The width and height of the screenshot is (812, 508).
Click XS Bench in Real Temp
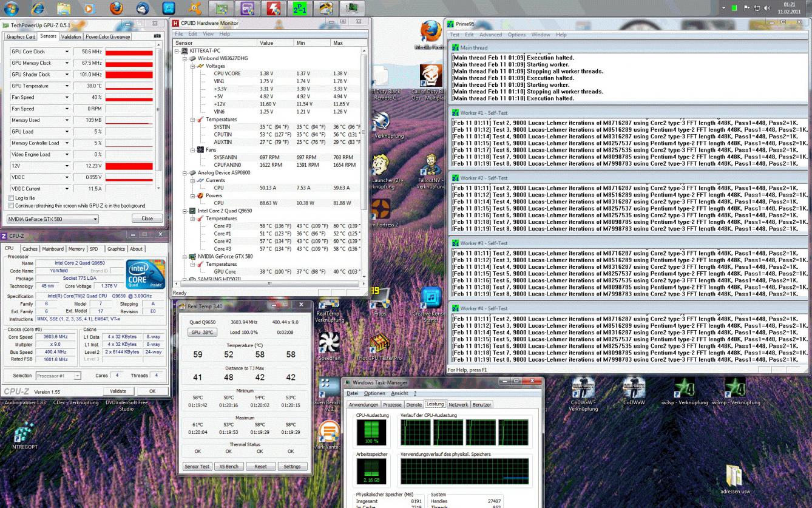(229, 467)
